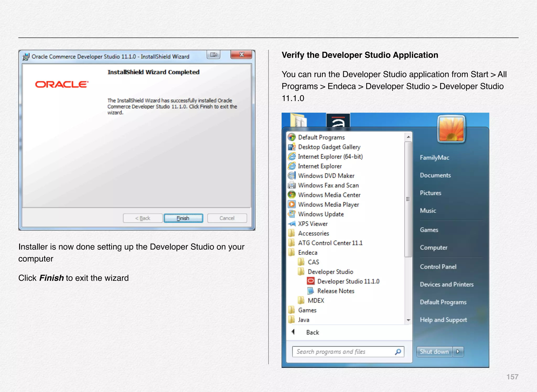
Task: Open Pictures from the Start menu
Action: (431, 193)
